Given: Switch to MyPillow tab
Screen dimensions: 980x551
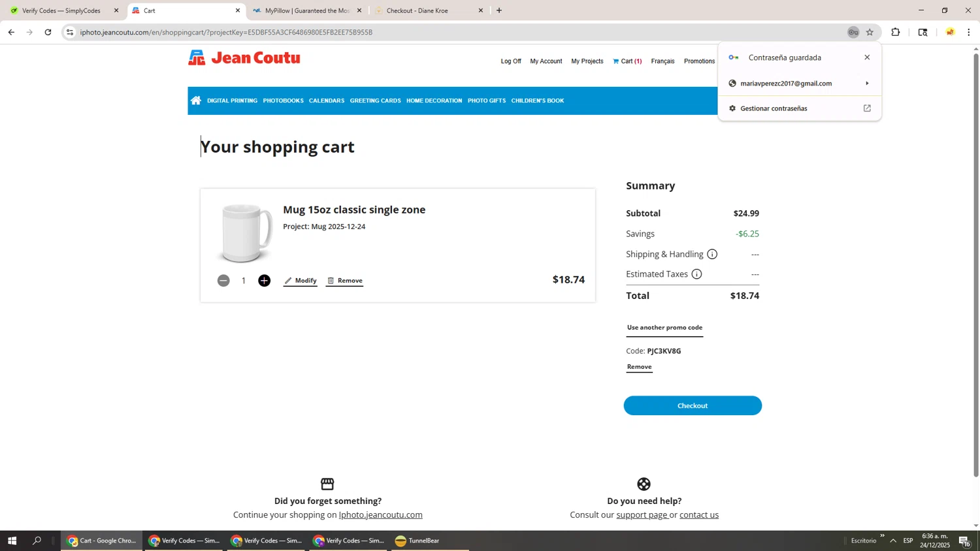Looking at the screenshot, I should [307, 10].
